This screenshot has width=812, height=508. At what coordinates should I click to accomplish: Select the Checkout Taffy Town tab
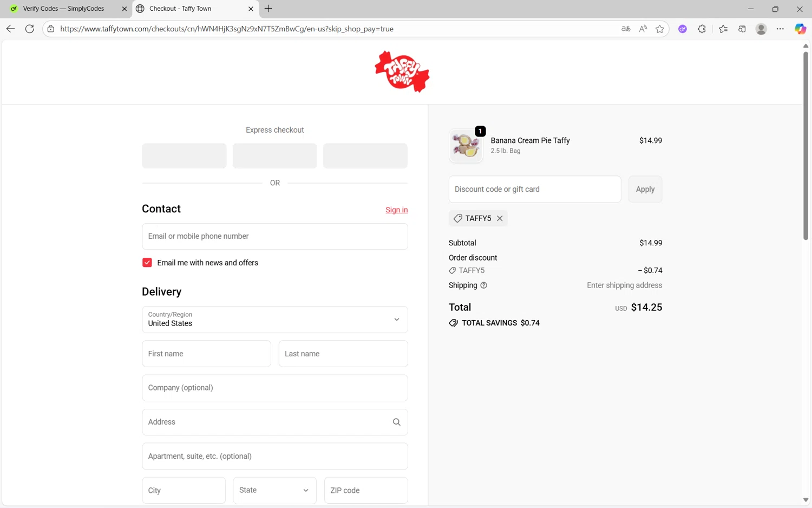[x=195, y=9]
